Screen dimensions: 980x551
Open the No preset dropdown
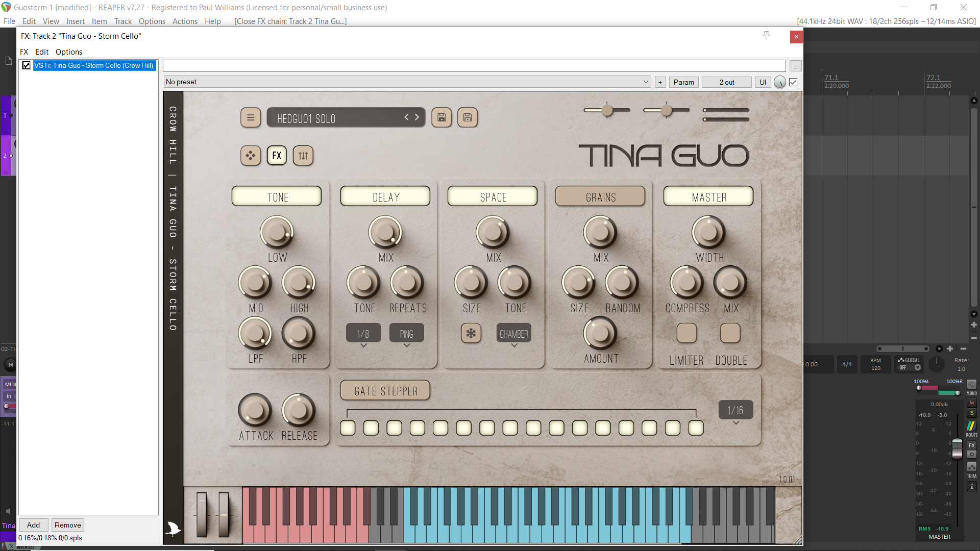[x=407, y=82]
